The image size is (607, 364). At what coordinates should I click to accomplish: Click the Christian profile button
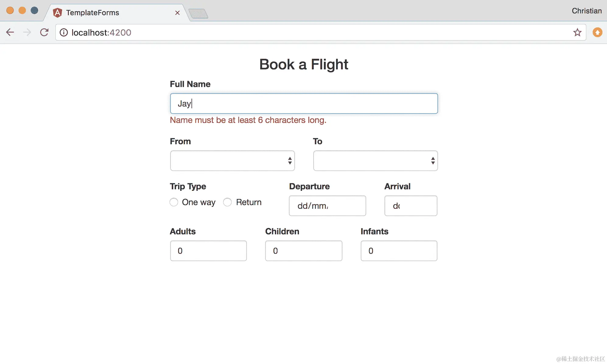click(586, 11)
